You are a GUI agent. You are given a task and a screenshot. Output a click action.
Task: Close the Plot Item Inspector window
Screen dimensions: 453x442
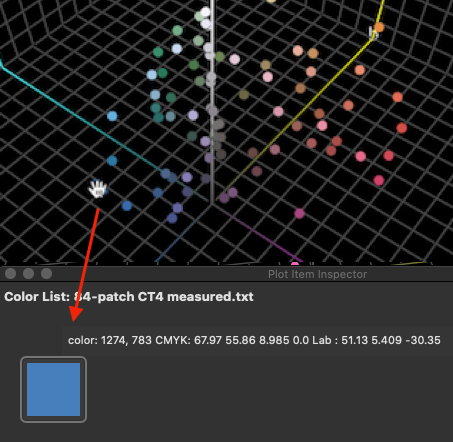[11, 274]
